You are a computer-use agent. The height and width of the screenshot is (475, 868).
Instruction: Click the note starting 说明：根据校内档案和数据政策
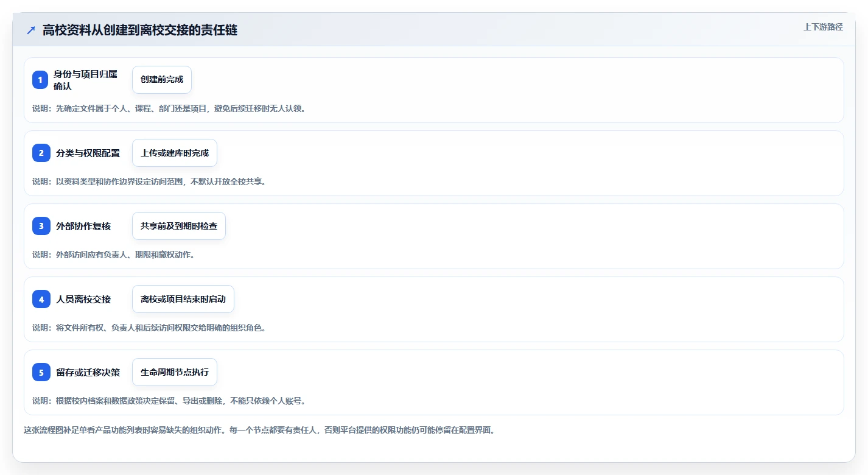click(x=169, y=401)
